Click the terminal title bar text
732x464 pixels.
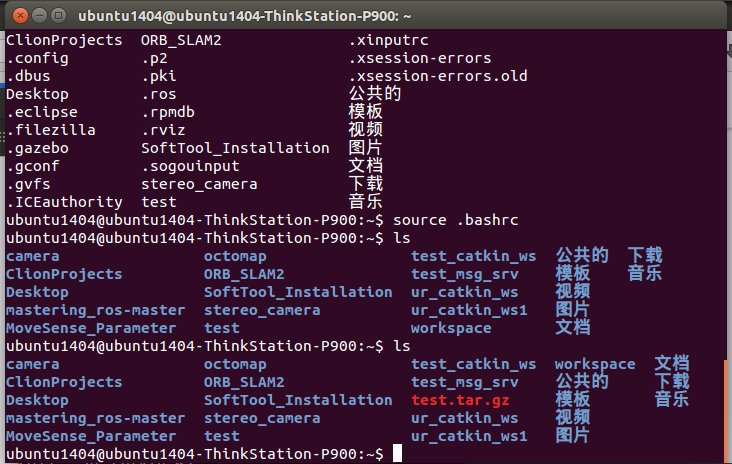coord(245,16)
